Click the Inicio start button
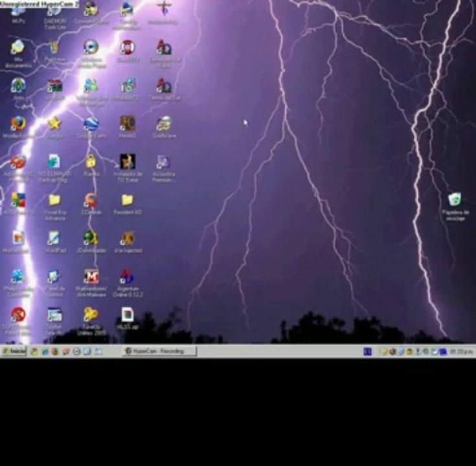The width and height of the screenshot is (476, 466). tap(14, 351)
